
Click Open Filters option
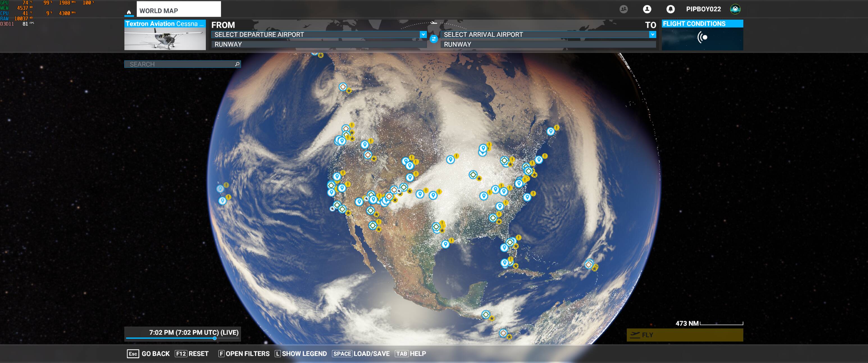click(x=244, y=353)
